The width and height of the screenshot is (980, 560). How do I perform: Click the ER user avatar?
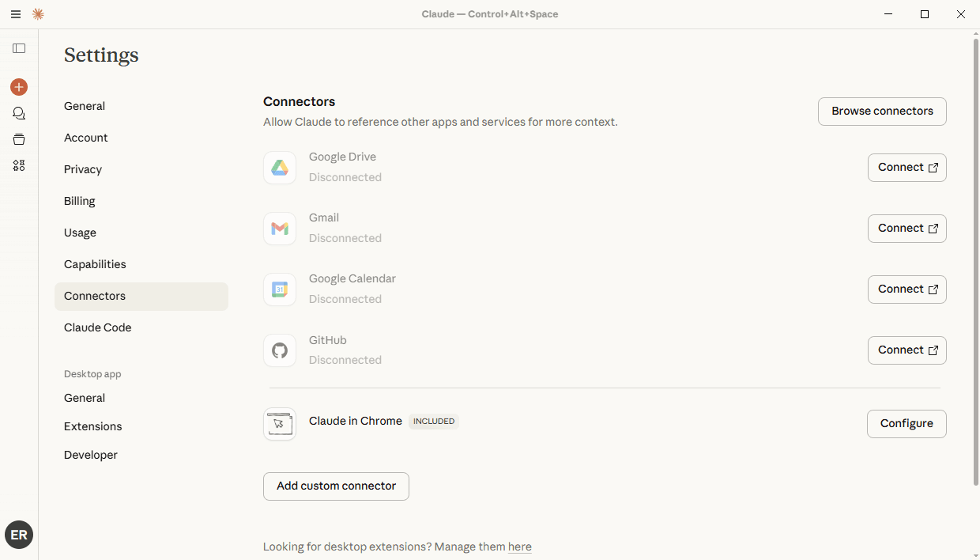[x=19, y=535]
